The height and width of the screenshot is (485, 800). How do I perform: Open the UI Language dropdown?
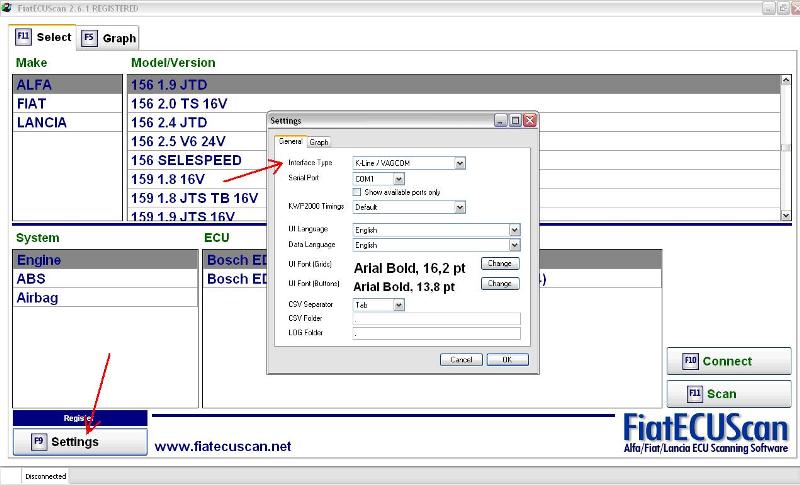point(514,230)
